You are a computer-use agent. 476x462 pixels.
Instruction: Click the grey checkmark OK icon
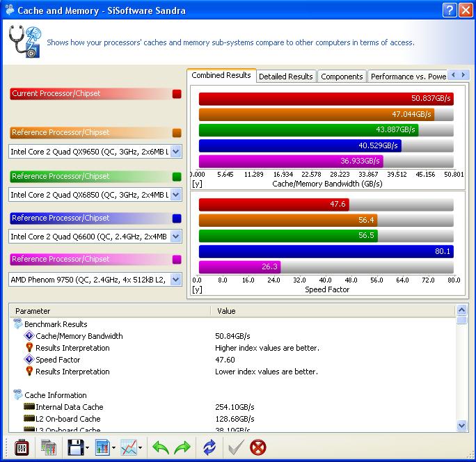point(236,447)
